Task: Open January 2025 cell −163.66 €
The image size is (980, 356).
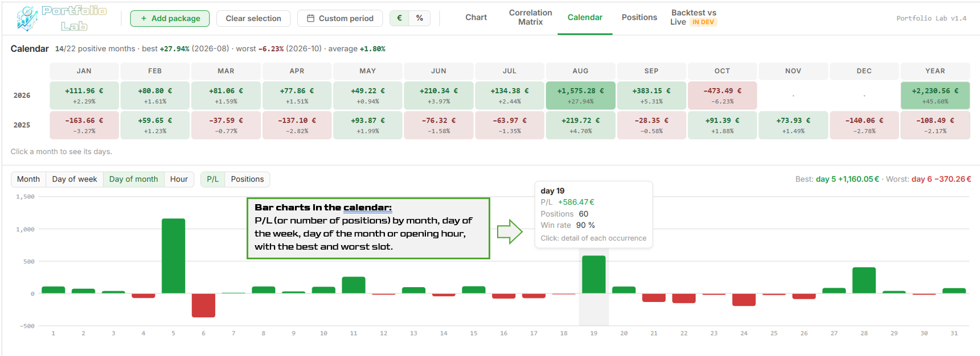Action: coord(84,125)
